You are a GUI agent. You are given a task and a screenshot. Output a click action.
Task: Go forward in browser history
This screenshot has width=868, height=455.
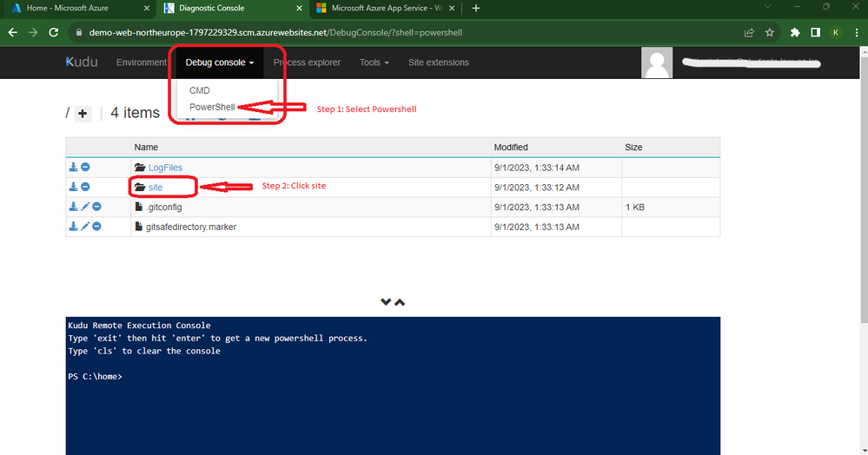[33, 33]
